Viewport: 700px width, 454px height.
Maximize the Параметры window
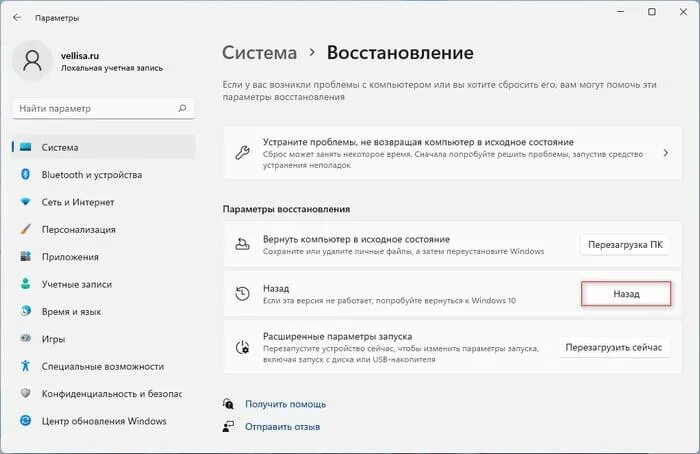tap(652, 12)
